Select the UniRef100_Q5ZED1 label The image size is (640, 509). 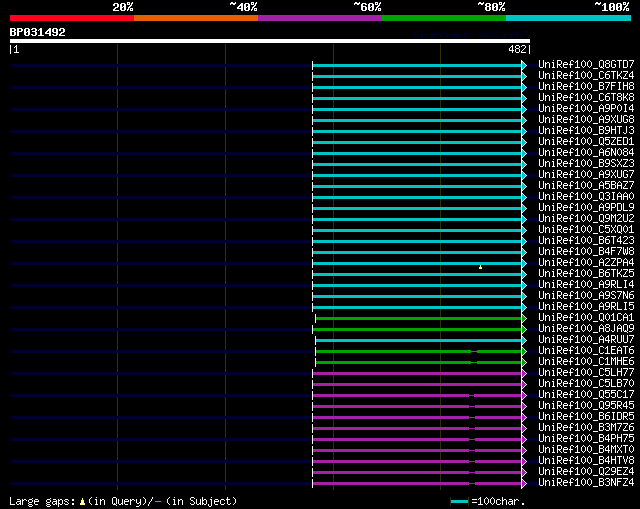pos(586,142)
